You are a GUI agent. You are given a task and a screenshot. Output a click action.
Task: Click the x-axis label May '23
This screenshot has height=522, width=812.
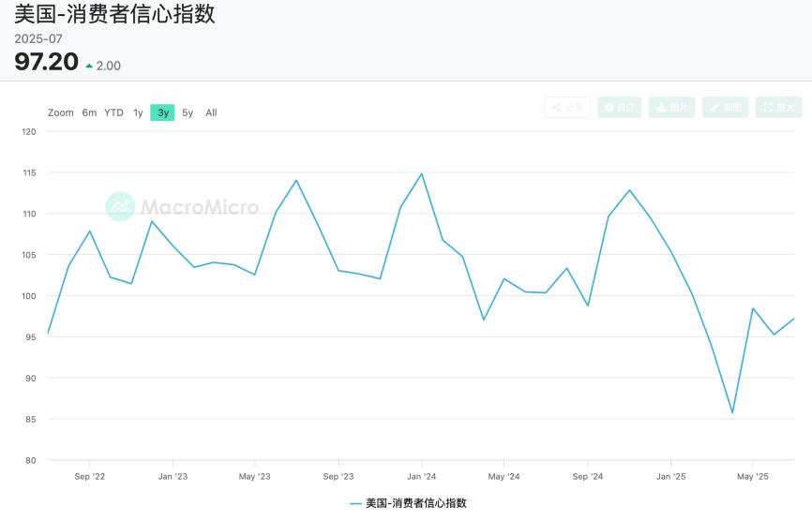click(x=254, y=476)
